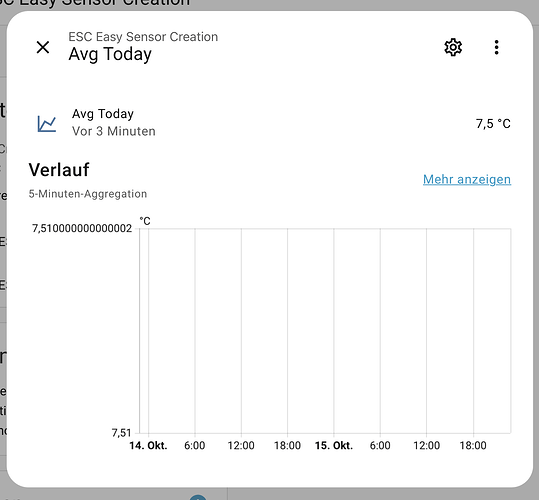Click inside the history chart area
The image size is (539, 500).
pyautogui.click(x=325, y=331)
